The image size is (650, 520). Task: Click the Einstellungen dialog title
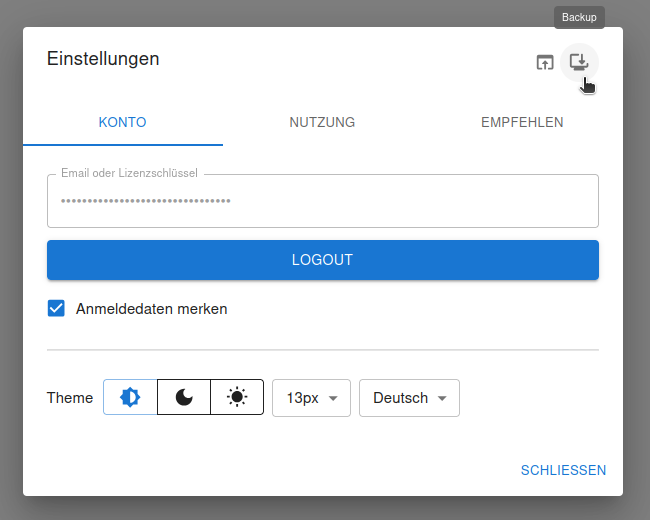(x=103, y=59)
